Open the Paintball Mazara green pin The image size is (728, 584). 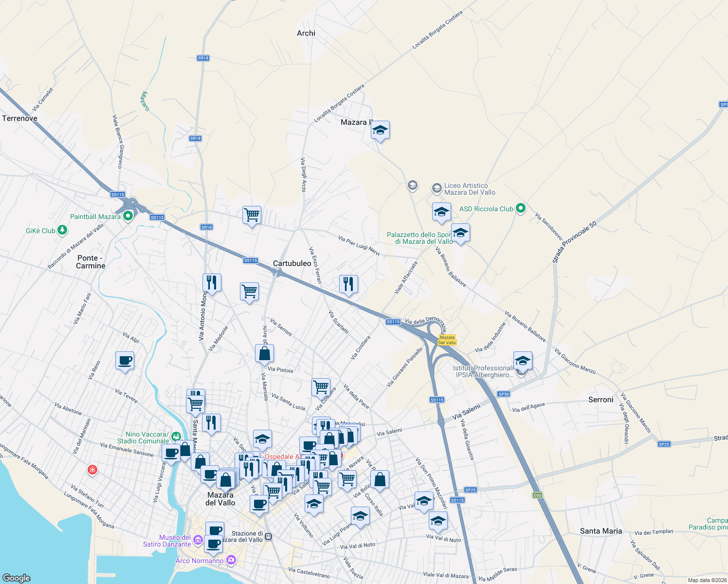pyautogui.click(x=128, y=216)
